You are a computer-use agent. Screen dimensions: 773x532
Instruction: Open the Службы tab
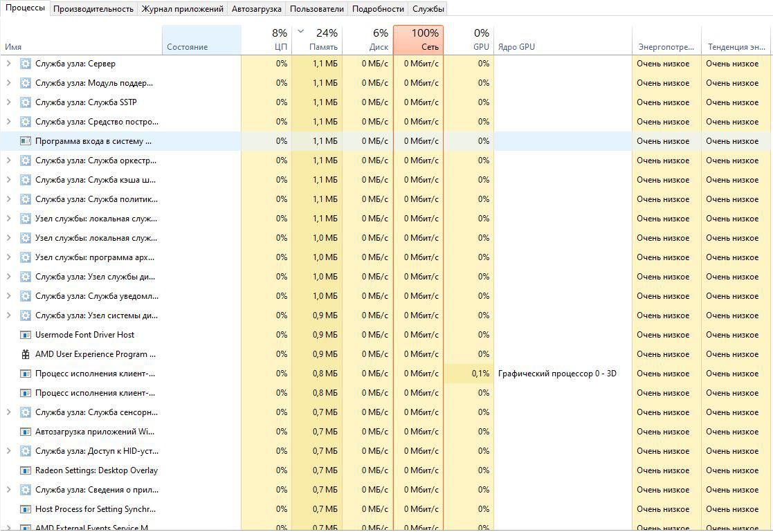(x=428, y=9)
